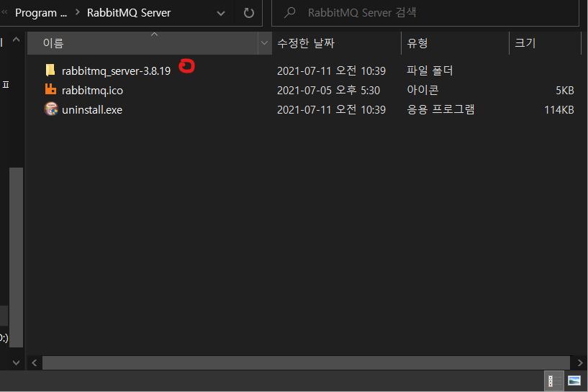Open the 이름 column filter dropdown

click(264, 43)
